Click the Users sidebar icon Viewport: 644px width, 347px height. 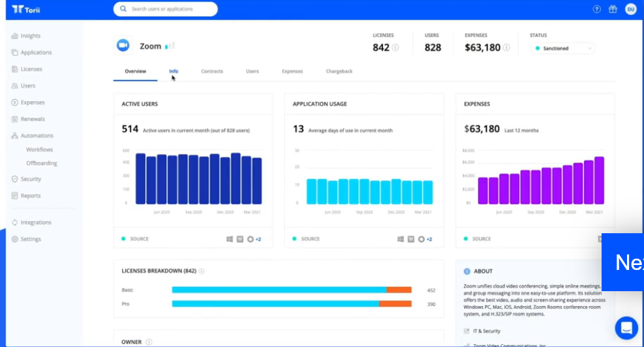(x=15, y=86)
